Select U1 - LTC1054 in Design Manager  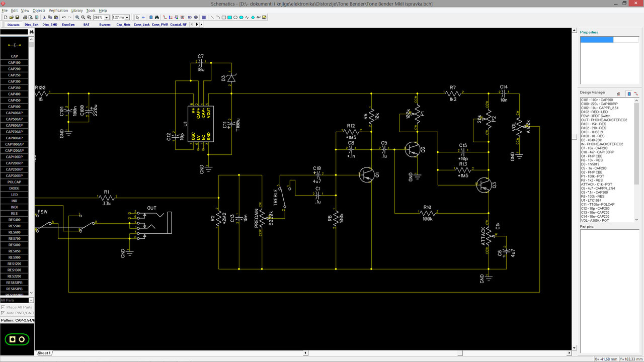tap(593, 200)
